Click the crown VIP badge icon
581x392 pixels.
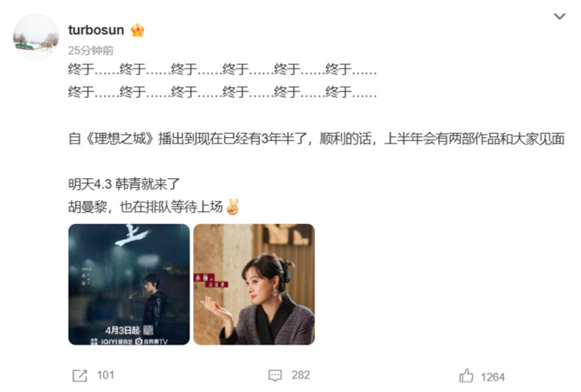pos(137,30)
